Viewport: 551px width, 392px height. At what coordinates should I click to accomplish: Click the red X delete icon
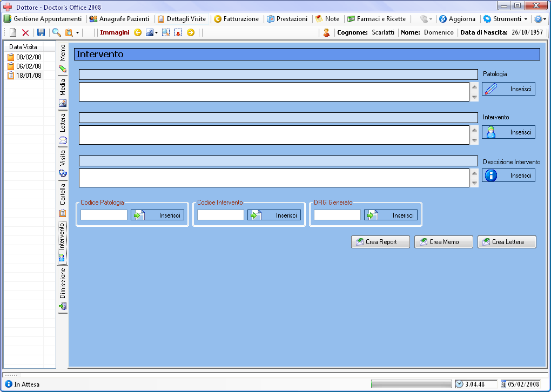click(x=25, y=32)
